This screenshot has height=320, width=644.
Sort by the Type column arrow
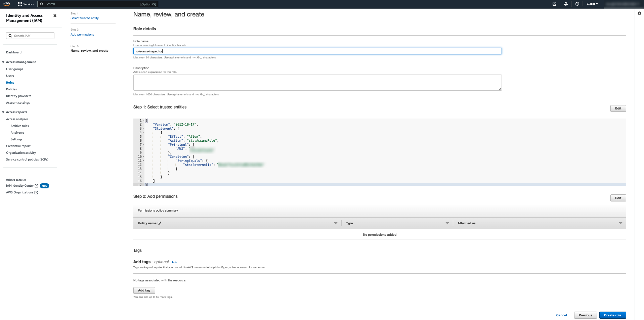(447, 223)
